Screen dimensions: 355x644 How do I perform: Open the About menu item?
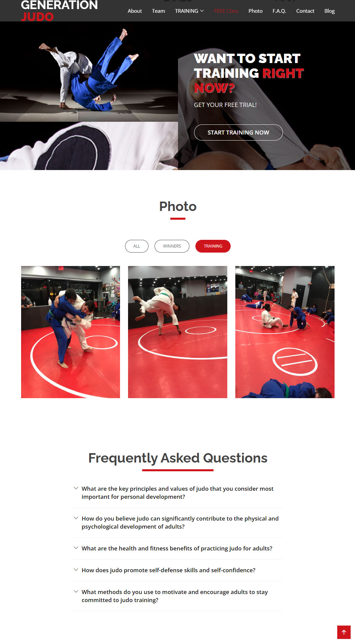(135, 11)
